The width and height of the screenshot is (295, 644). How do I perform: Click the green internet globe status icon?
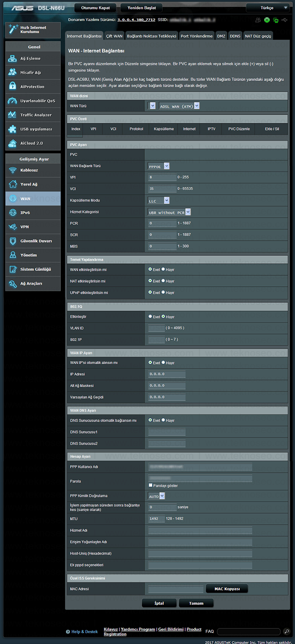(267, 20)
